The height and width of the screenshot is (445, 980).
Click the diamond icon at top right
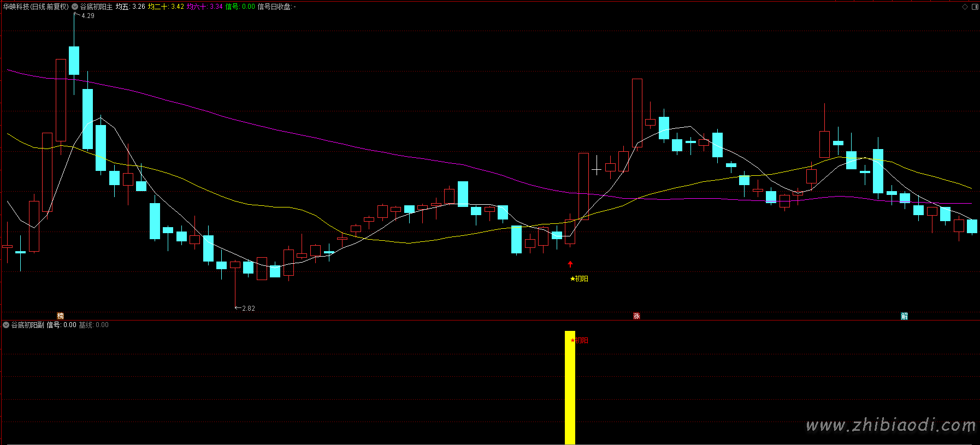[965, 7]
